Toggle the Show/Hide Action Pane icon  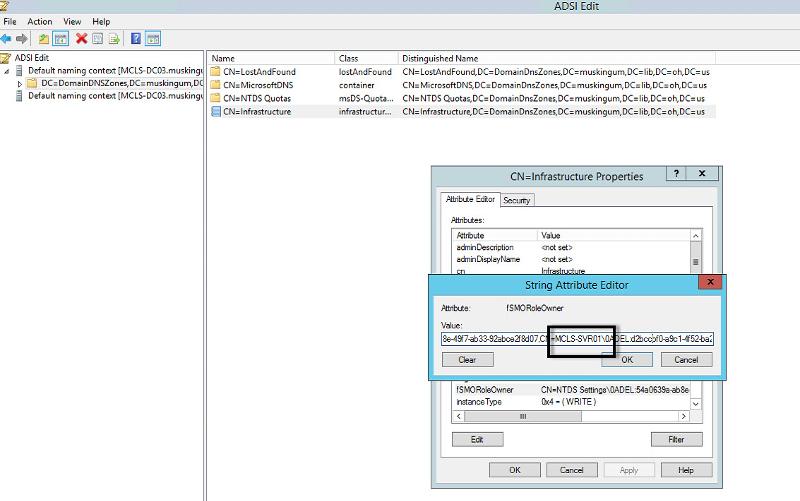coord(153,39)
